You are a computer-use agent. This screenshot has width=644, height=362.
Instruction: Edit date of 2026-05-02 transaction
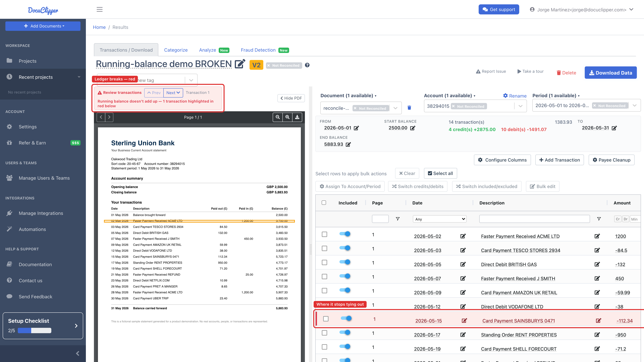(x=463, y=236)
